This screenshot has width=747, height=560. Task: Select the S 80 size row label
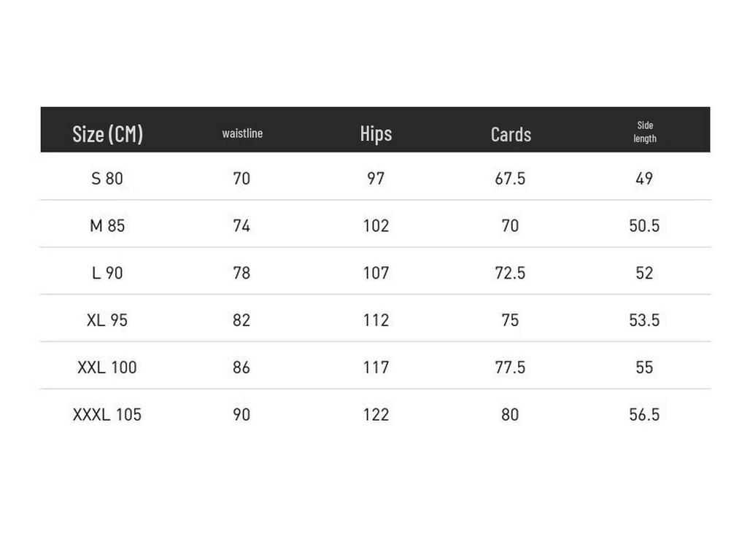pyautogui.click(x=107, y=179)
